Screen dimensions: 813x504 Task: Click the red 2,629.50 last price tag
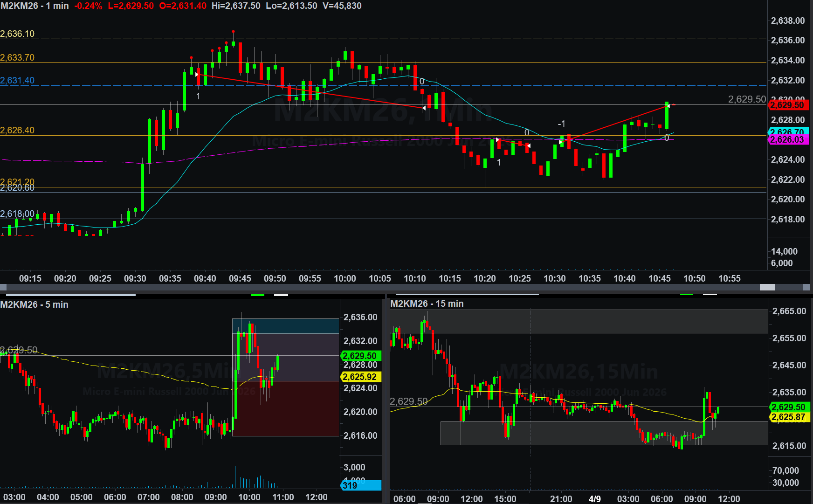[x=789, y=105]
